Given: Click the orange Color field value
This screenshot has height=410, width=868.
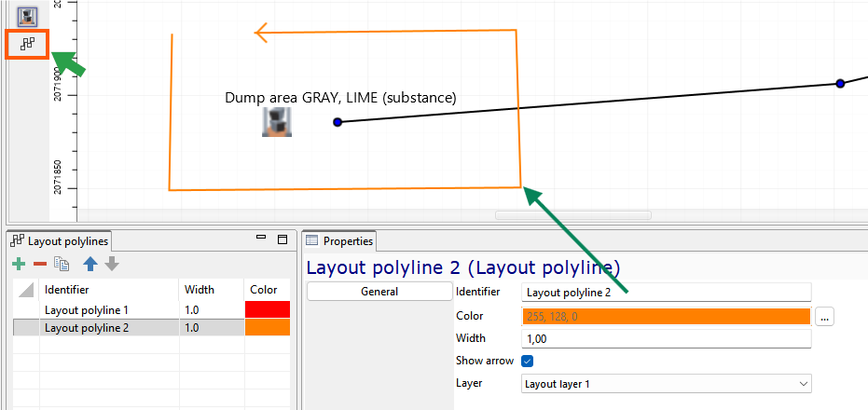Looking at the screenshot, I should click(x=667, y=316).
